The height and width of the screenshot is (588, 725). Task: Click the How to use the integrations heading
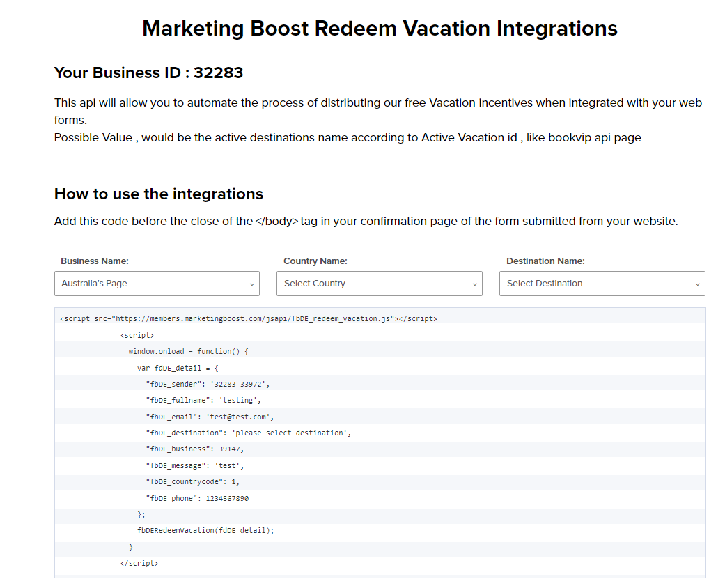coord(159,194)
